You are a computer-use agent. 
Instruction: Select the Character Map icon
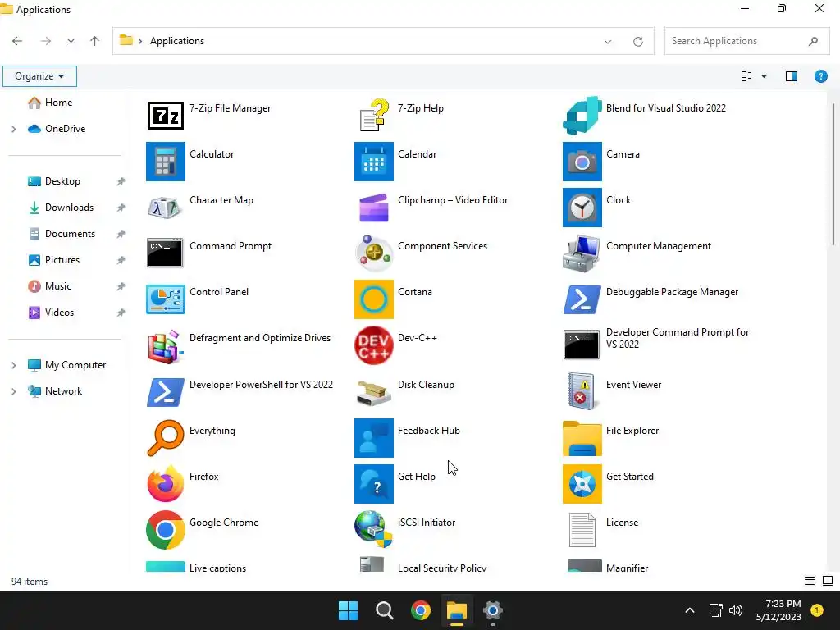pyautogui.click(x=164, y=208)
